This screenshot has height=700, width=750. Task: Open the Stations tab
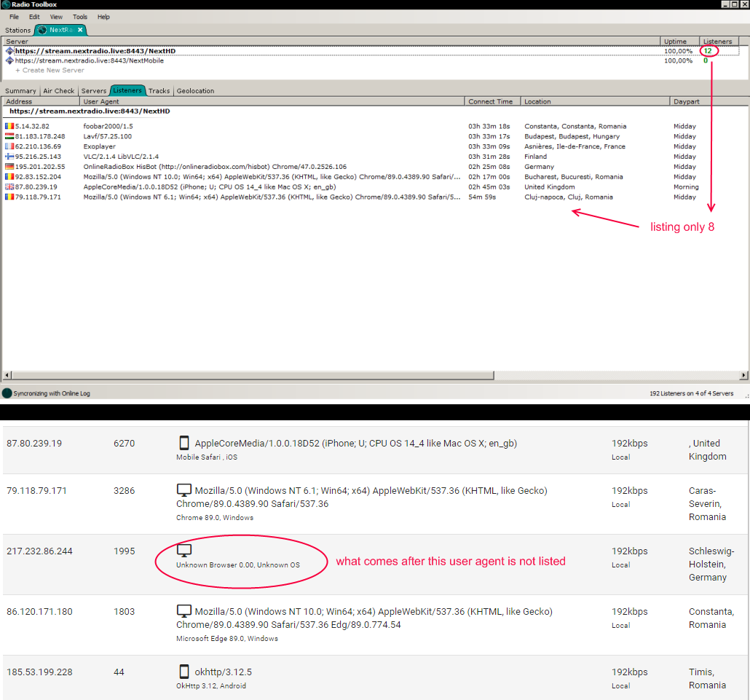(x=18, y=31)
